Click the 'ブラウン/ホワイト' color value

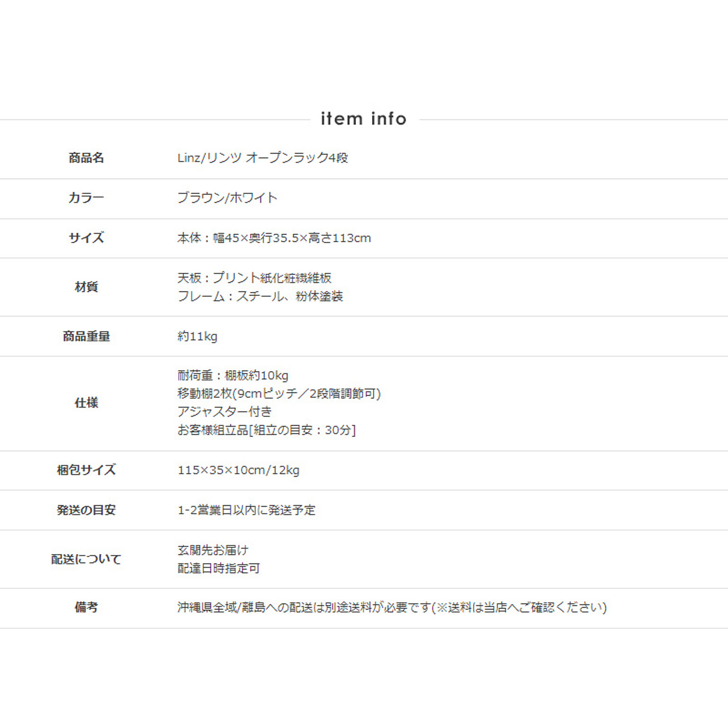click(x=227, y=198)
